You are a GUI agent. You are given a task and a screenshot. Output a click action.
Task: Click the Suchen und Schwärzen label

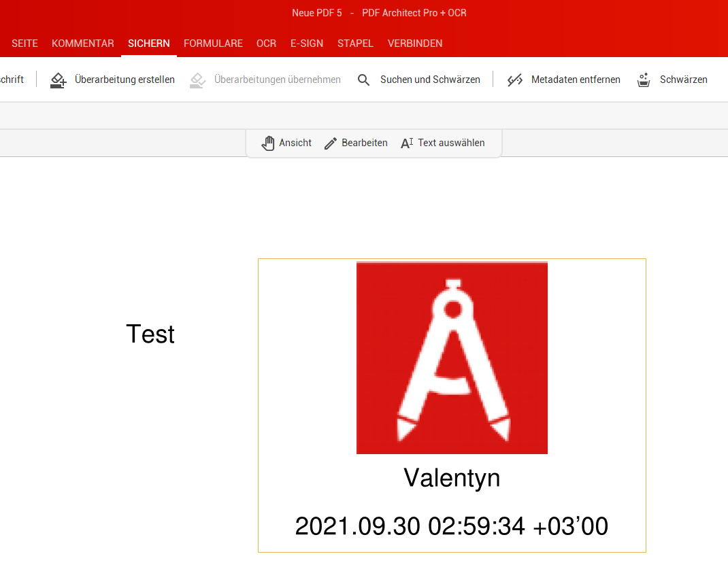[430, 80]
